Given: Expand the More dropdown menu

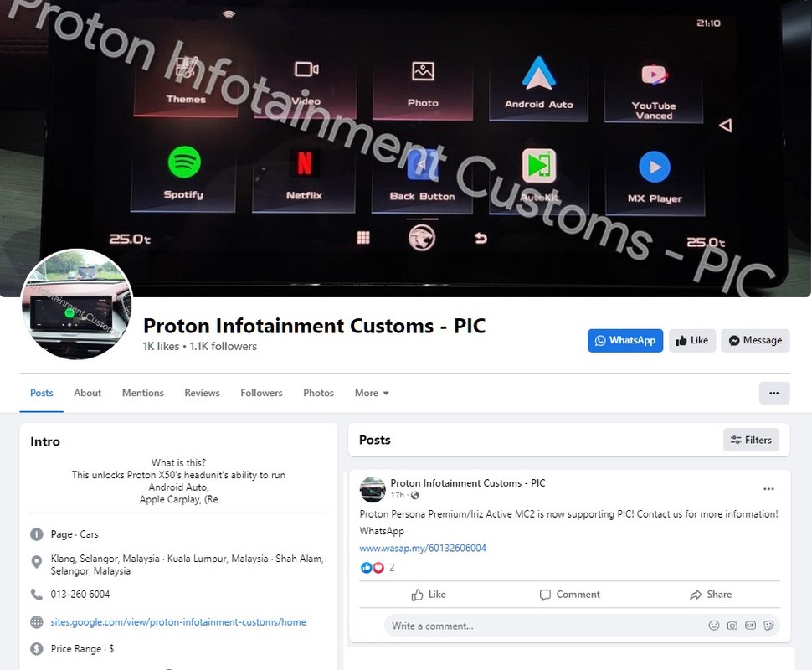Looking at the screenshot, I should (372, 393).
